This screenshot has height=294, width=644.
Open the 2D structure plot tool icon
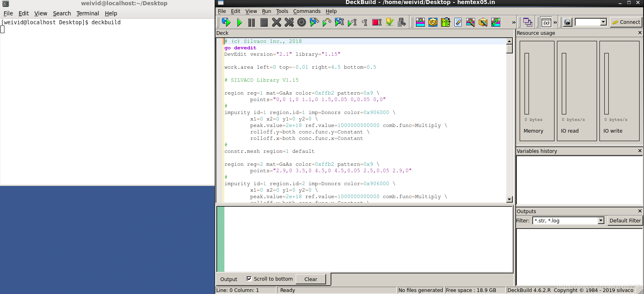point(420,22)
